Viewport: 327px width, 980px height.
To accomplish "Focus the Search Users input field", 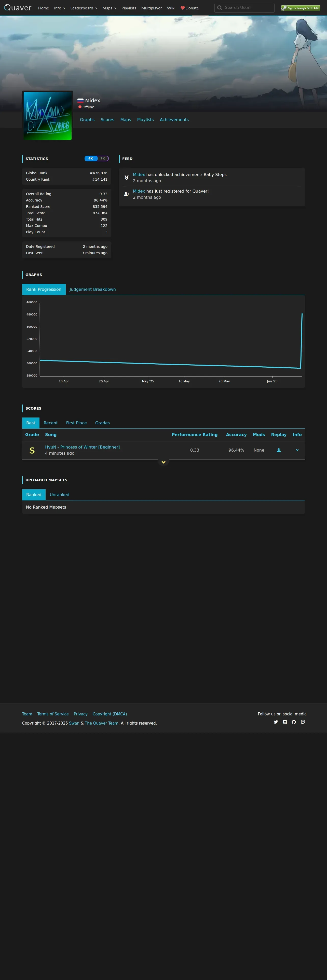I will click(244, 8).
